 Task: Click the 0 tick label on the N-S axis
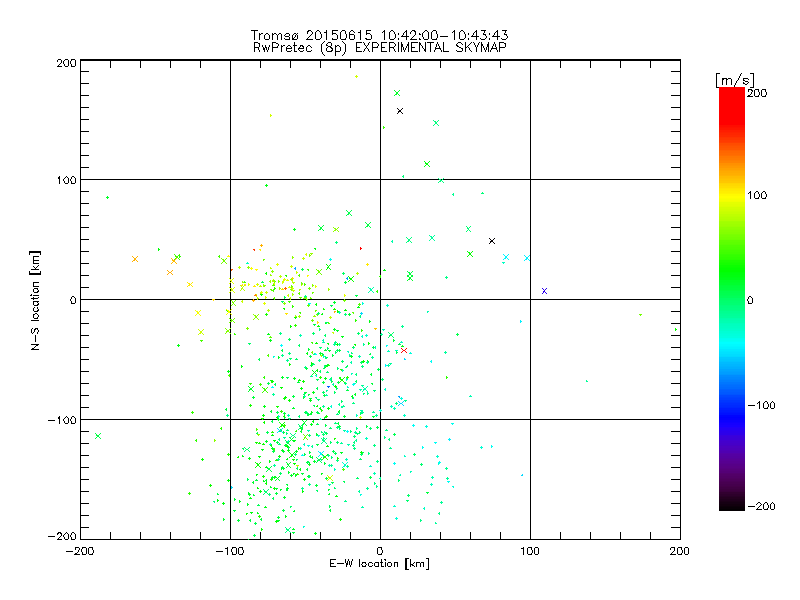point(73,300)
